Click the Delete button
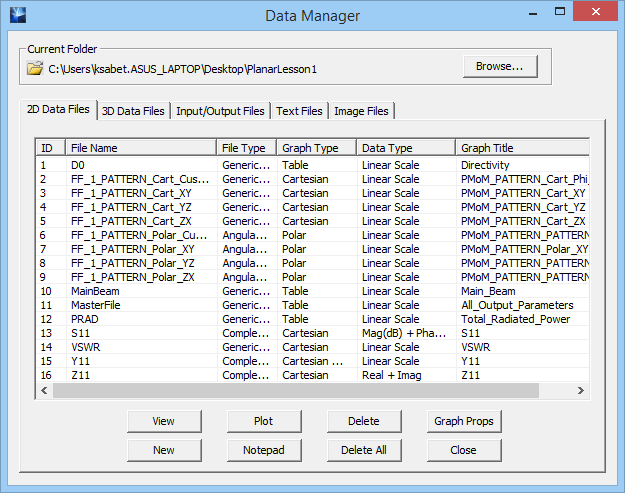625x493 pixels. [x=364, y=421]
